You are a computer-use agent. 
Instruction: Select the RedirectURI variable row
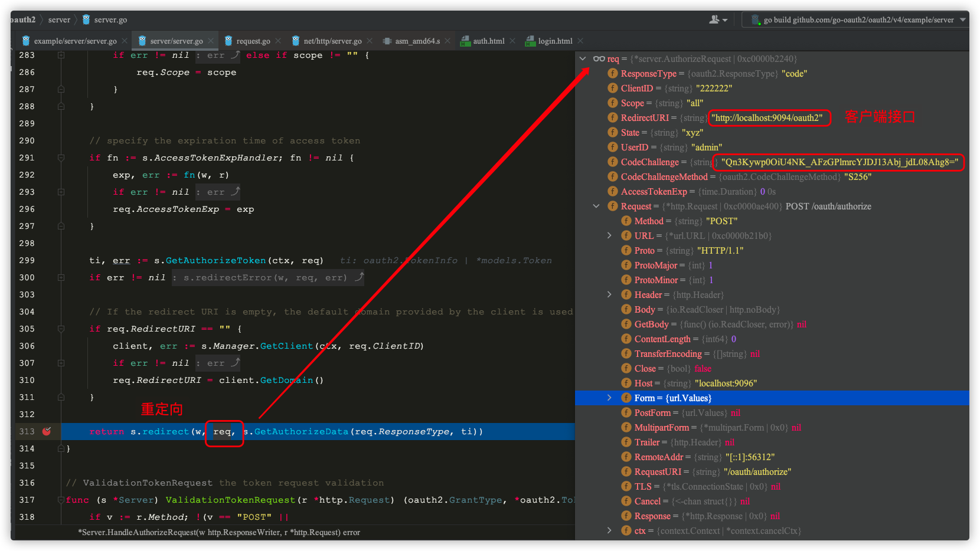[772, 117]
